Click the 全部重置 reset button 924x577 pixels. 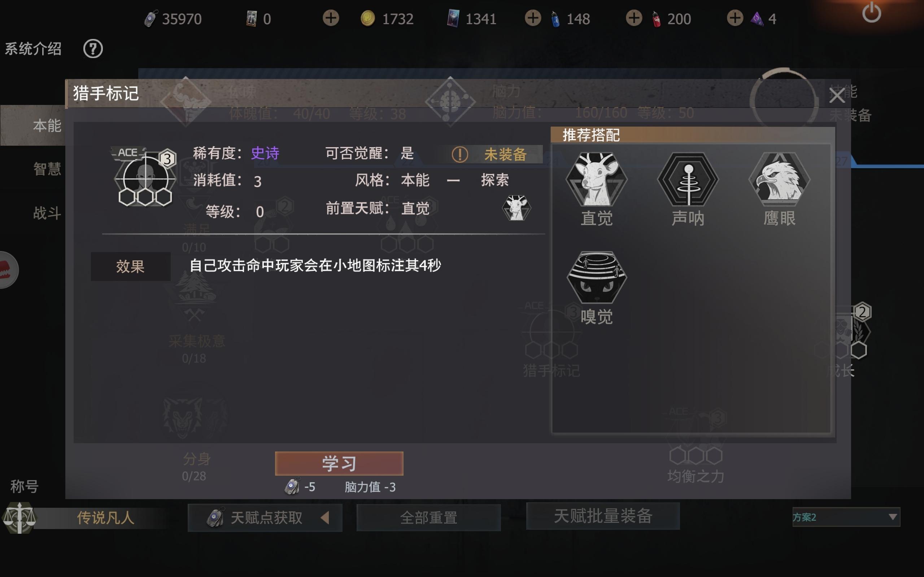(x=428, y=518)
